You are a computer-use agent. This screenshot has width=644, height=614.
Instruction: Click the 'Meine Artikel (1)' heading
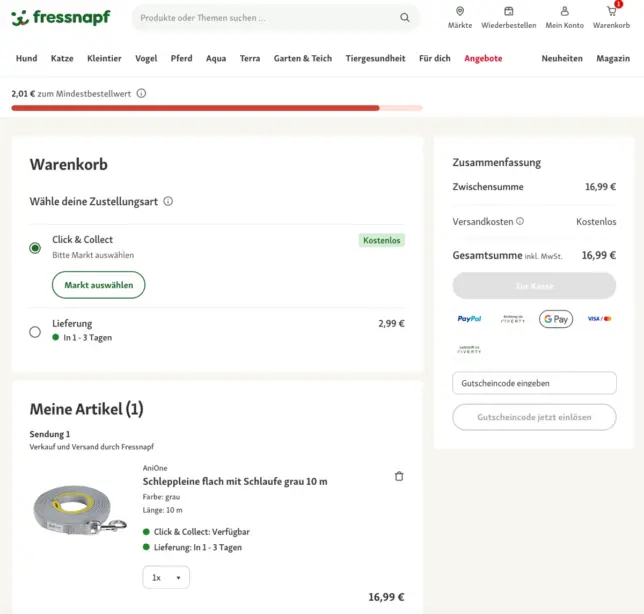click(x=86, y=409)
